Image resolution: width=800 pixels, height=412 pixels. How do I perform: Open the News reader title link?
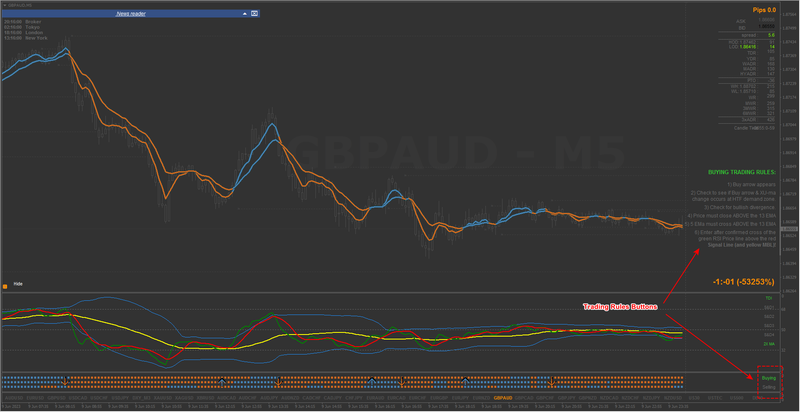[x=131, y=14]
